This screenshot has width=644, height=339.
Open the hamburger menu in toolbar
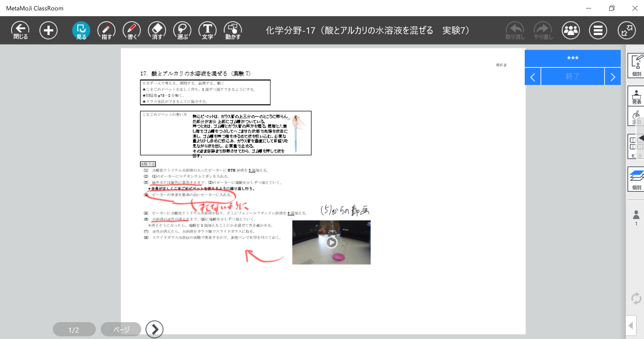[598, 30]
